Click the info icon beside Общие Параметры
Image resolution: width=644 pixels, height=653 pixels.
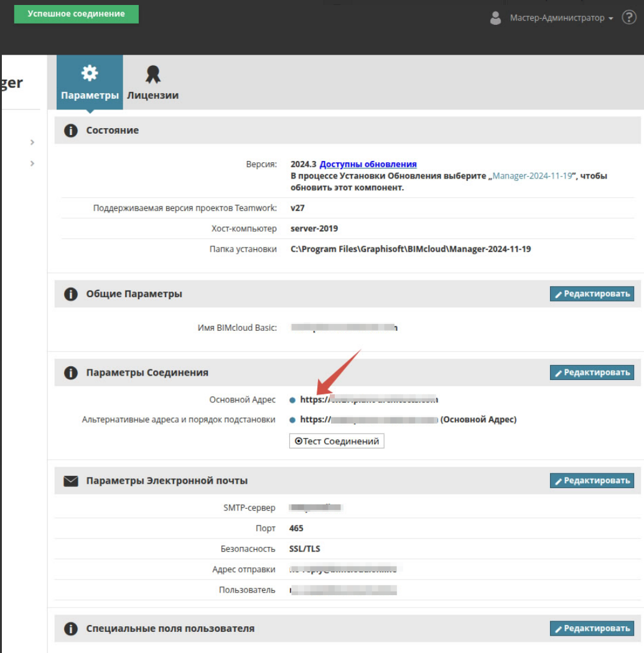pos(71,294)
